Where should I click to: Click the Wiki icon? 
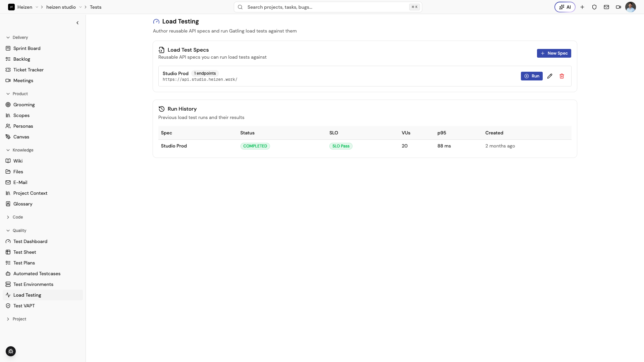coord(8,161)
